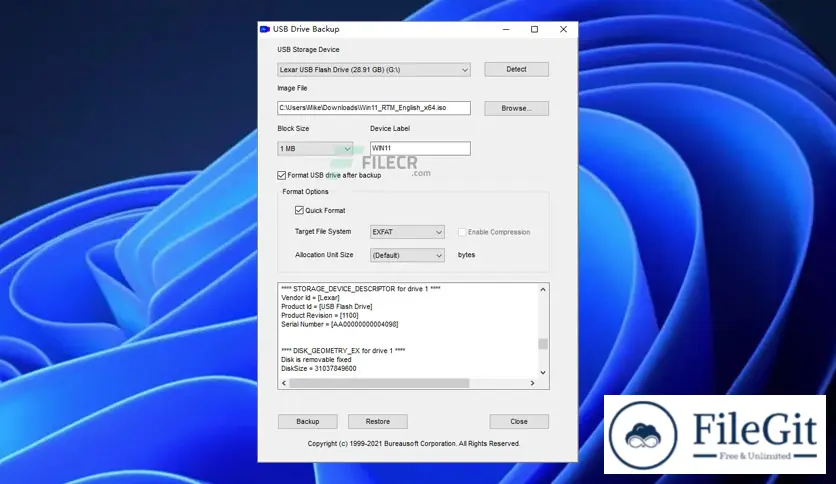Click the 'Vendor Id = [Lexar]' log line
This screenshot has width=836, height=484.
310,298
